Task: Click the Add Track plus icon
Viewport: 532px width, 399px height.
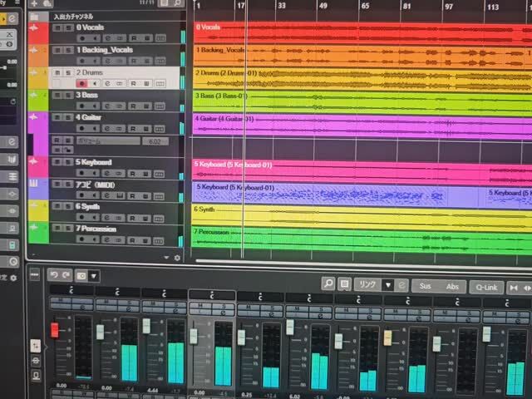Action: [34, 3]
